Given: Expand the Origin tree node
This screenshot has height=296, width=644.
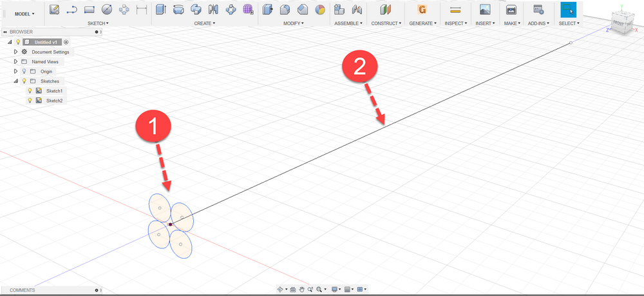Looking at the screenshot, I should click(15, 71).
